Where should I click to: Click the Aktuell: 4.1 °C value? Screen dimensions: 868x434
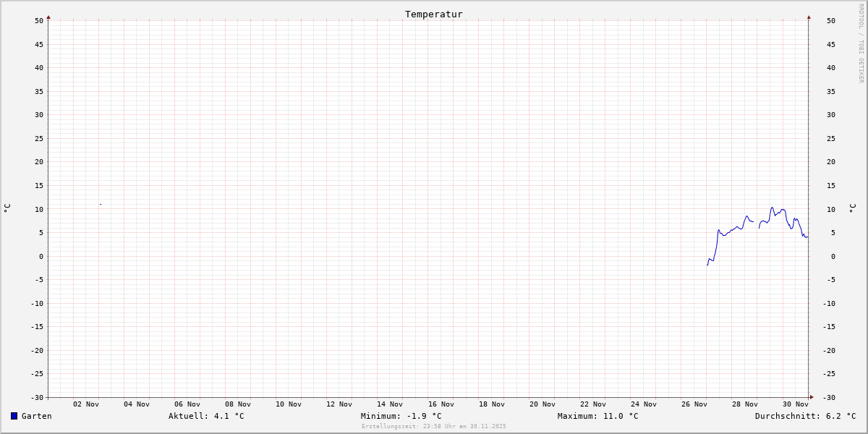(206, 416)
